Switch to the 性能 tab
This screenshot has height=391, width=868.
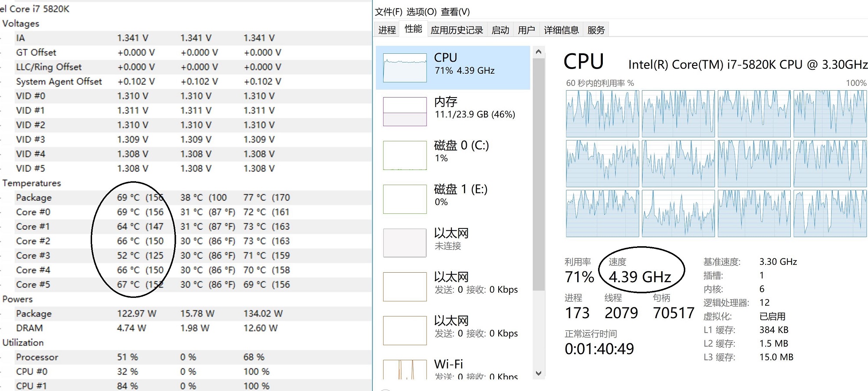(x=413, y=29)
